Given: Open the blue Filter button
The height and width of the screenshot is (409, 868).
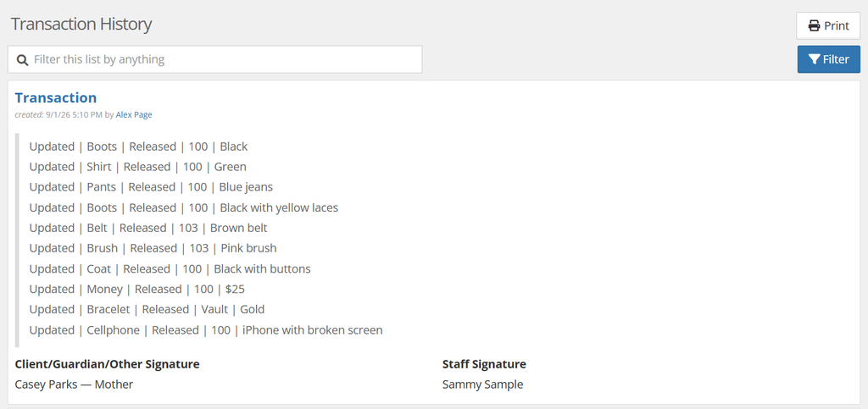Looking at the screenshot, I should (x=828, y=59).
